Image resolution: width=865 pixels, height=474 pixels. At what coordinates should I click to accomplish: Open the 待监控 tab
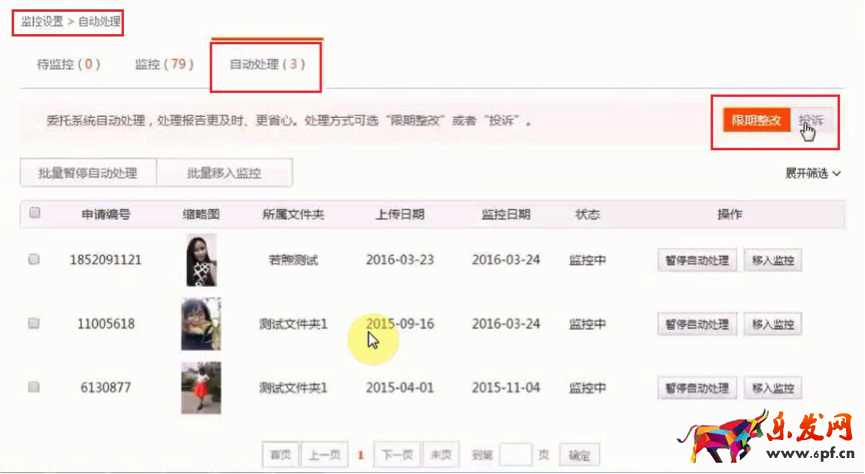click(69, 65)
